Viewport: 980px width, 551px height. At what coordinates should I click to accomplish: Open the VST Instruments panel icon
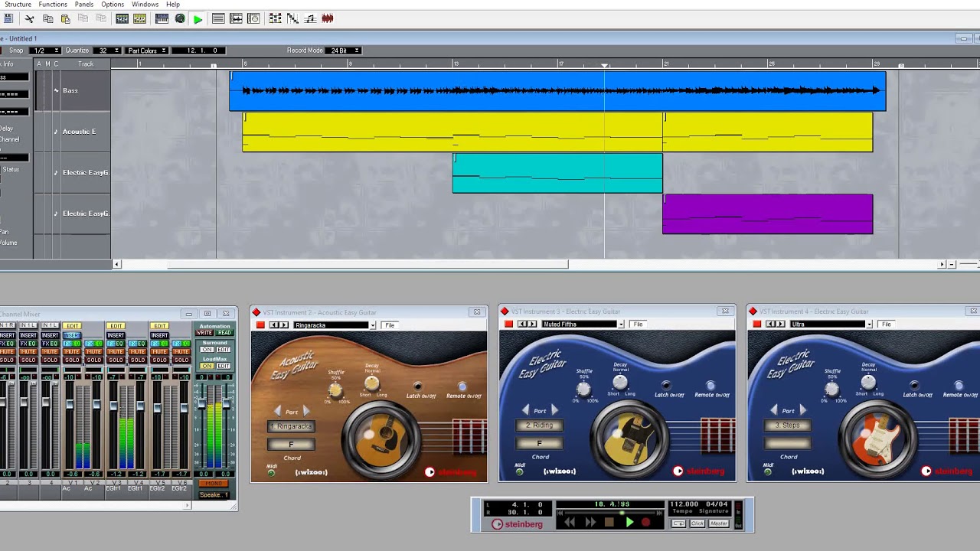(162, 18)
